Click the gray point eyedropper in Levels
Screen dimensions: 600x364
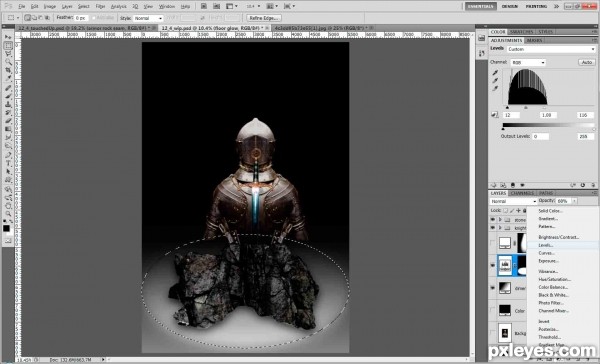click(496, 80)
